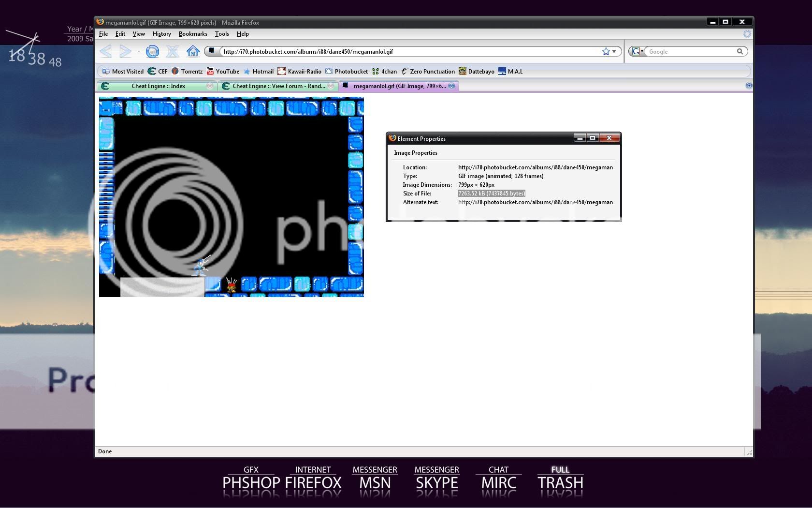Open the Photobucket bookmark
This screenshot has height=508, width=812.
point(347,72)
